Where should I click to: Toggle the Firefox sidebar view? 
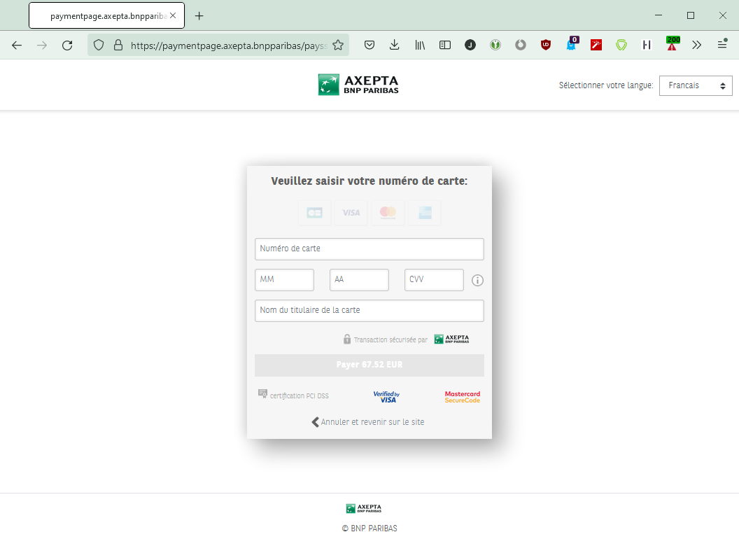445,45
